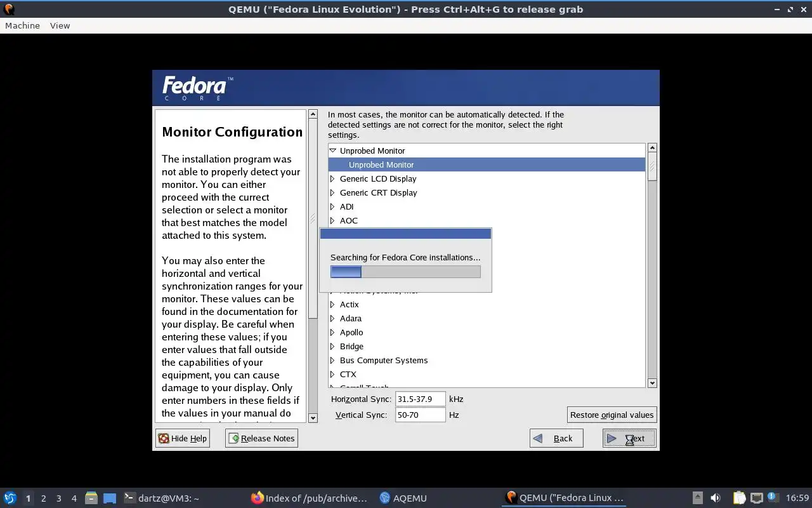Go Back to previous installer step
Viewport: 812px width, 508px height.
pos(556,438)
